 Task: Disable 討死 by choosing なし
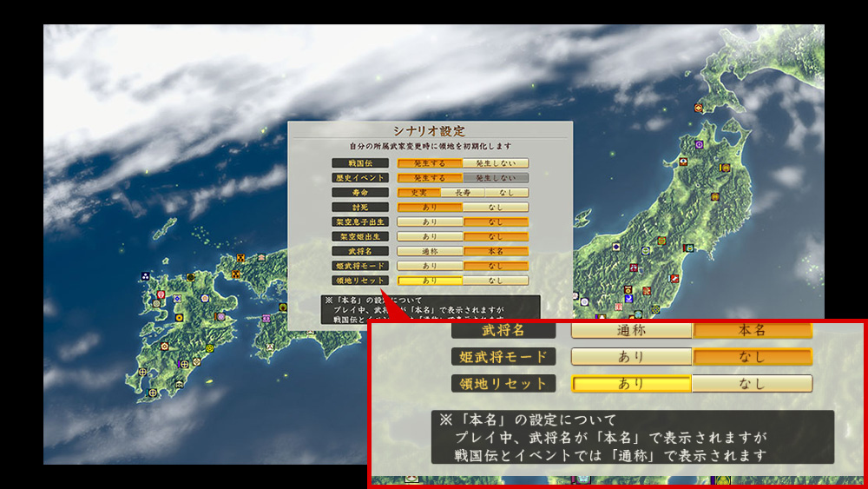pos(496,207)
